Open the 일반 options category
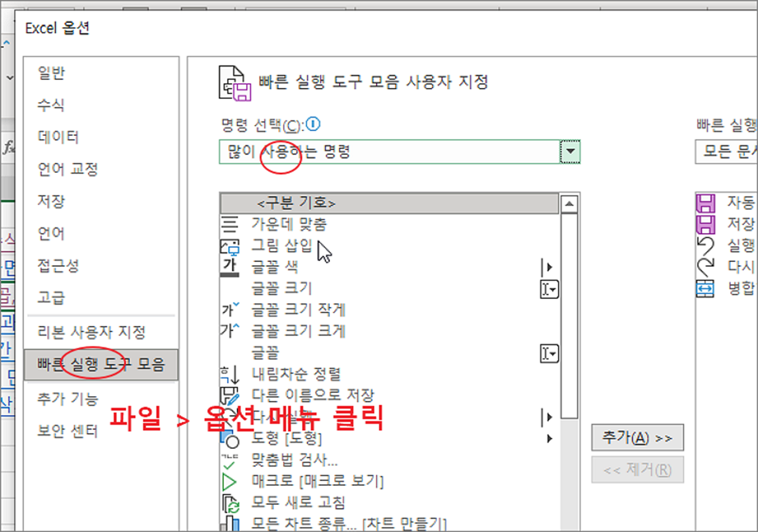 pyautogui.click(x=51, y=73)
